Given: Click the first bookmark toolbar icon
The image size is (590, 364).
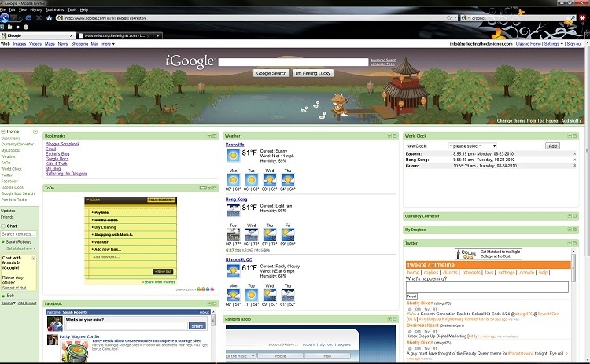Looking at the screenshot, I should click(x=2, y=27).
